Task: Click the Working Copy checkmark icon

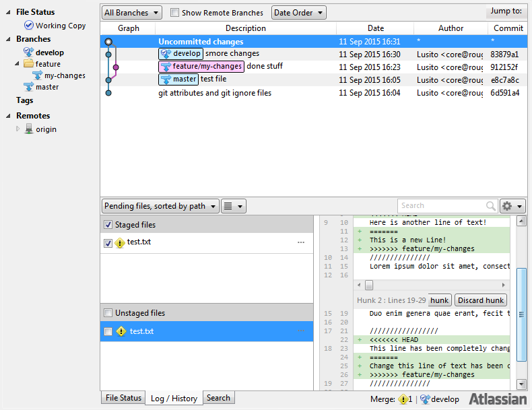Action: 29,26
